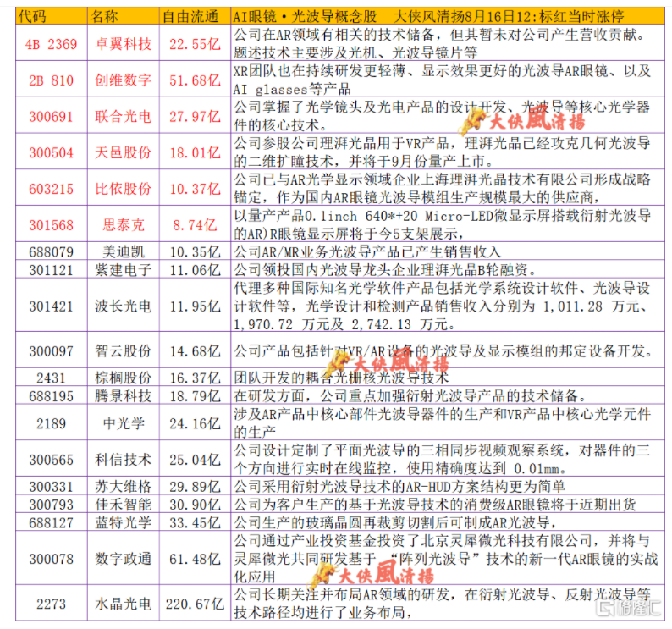
Task: Select value cell '10.37亿'
Action: point(195,188)
